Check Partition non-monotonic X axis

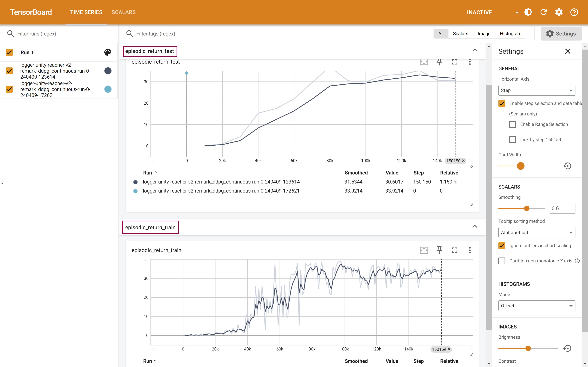point(502,261)
